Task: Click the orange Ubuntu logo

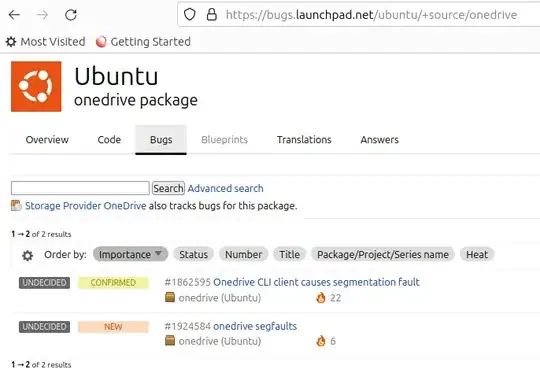Action: coord(36,86)
